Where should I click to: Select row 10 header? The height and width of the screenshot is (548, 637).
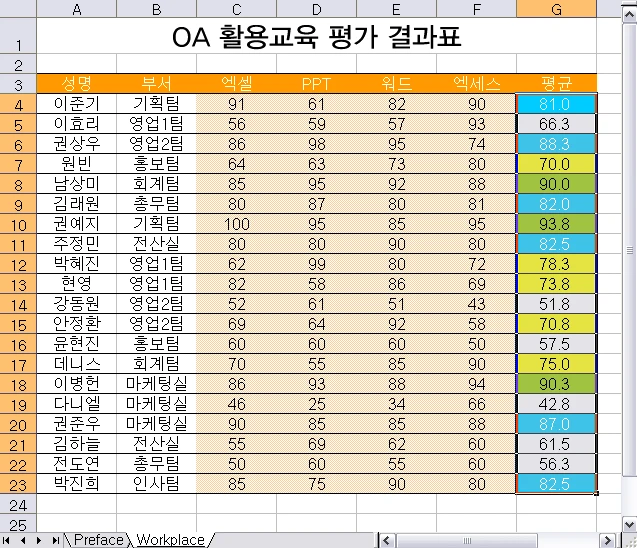point(18,224)
